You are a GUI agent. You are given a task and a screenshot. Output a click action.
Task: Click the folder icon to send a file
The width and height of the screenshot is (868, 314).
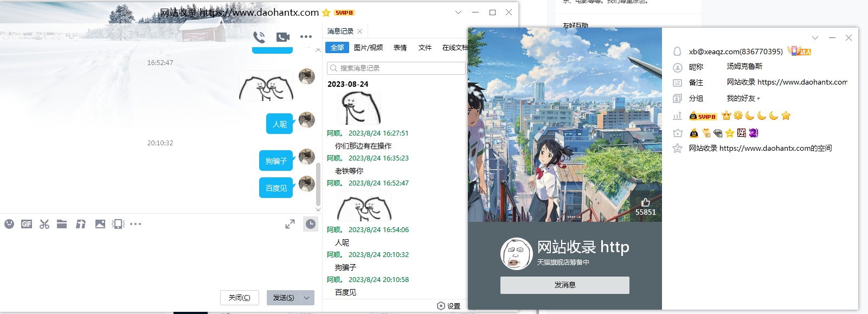pyautogui.click(x=62, y=224)
